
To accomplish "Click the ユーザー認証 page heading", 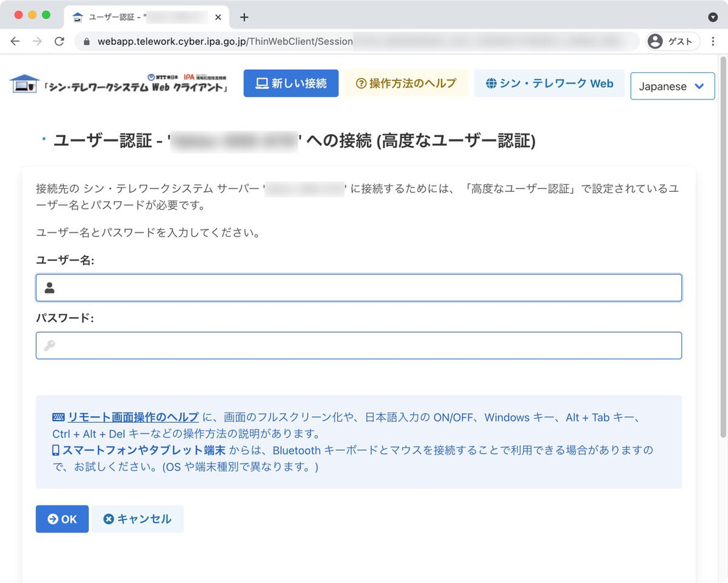I will [x=294, y=141].
